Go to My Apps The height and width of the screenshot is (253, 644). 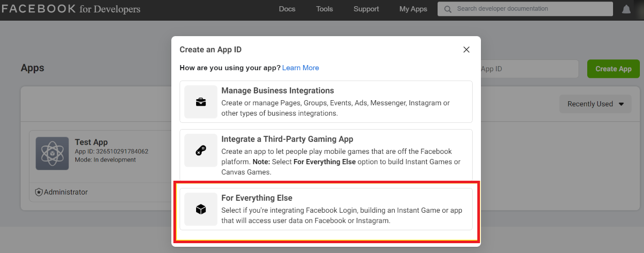pos(413,9)
